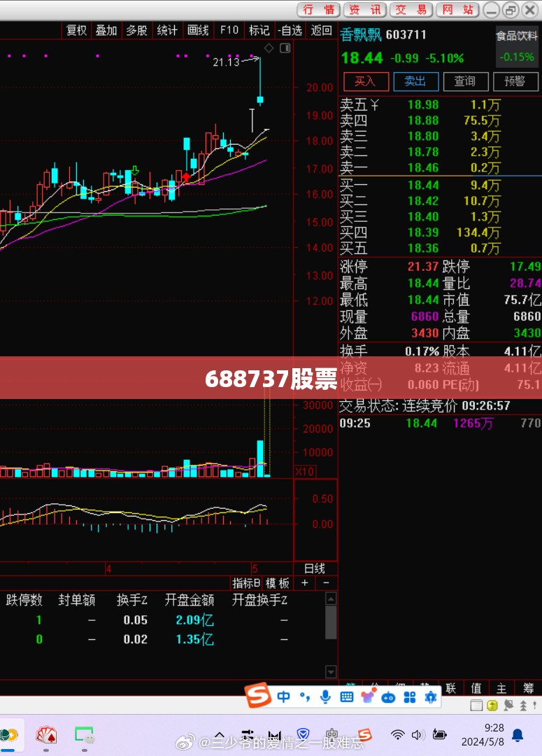Open the 资讯 menu button
The width and height of the screenshot is (542, 756).
pos(364,10)
